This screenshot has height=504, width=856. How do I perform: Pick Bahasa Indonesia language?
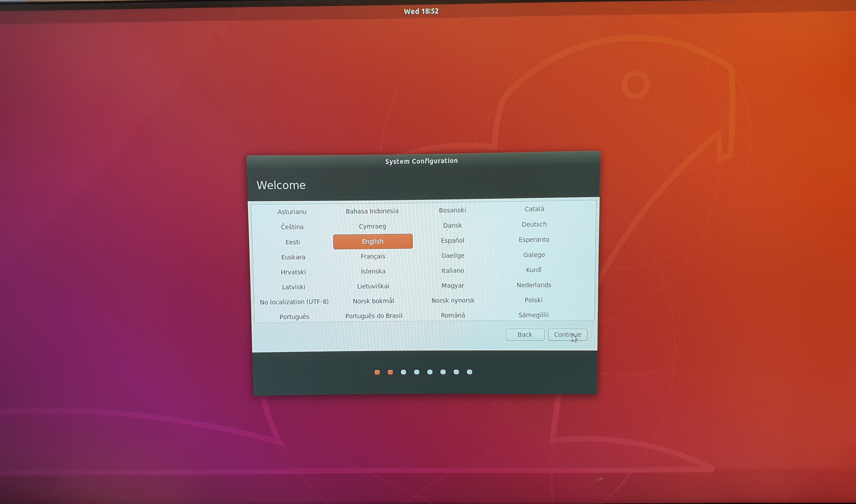click(x=372, y=211)
